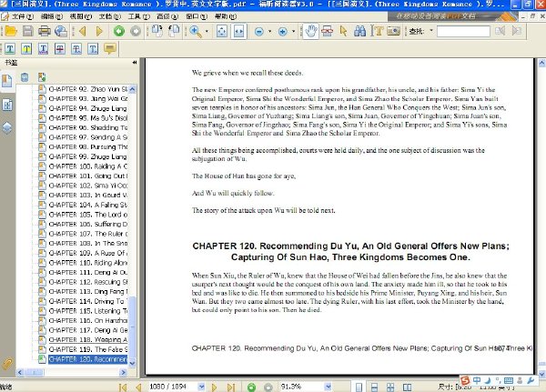Select the Fit Page icon

[x=221, y=31]
